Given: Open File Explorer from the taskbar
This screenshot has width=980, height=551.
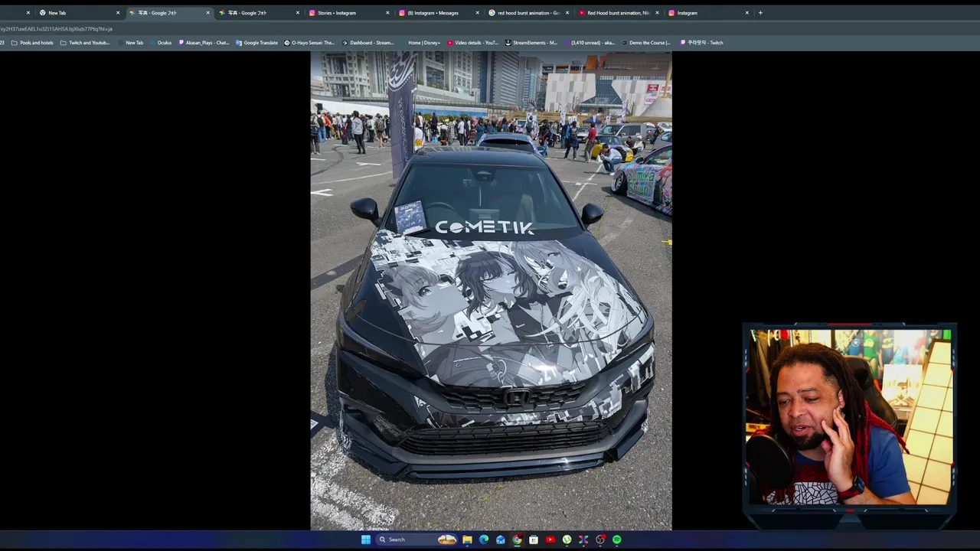Looking at the screenshot, I should [467, 540].
